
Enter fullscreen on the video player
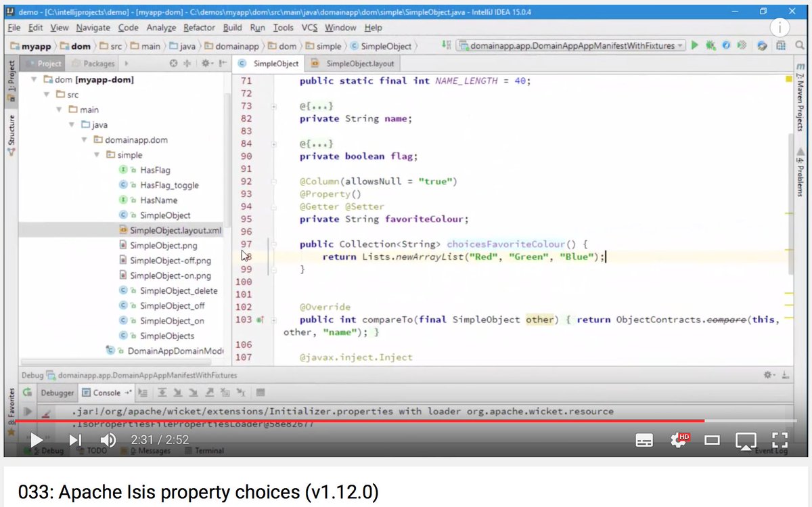click(780, 441)
